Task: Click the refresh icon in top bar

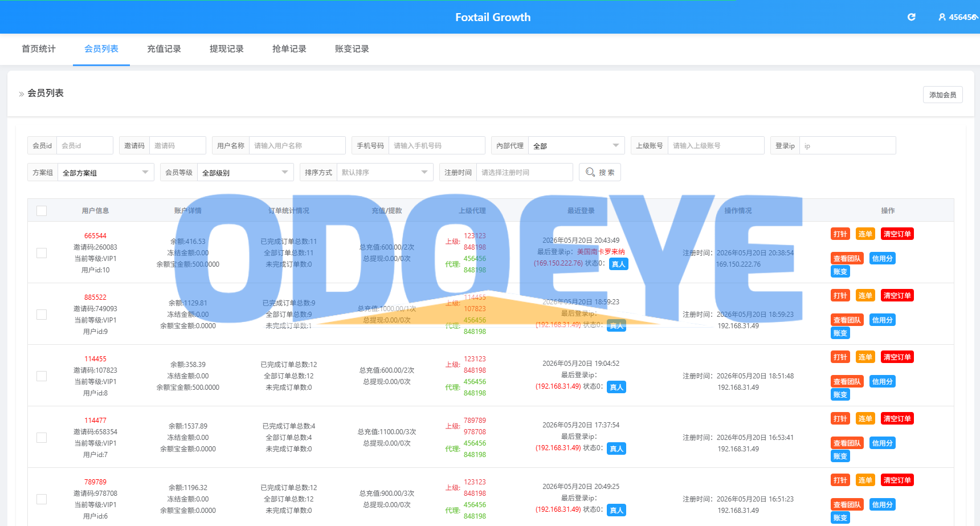Action: 912,17
